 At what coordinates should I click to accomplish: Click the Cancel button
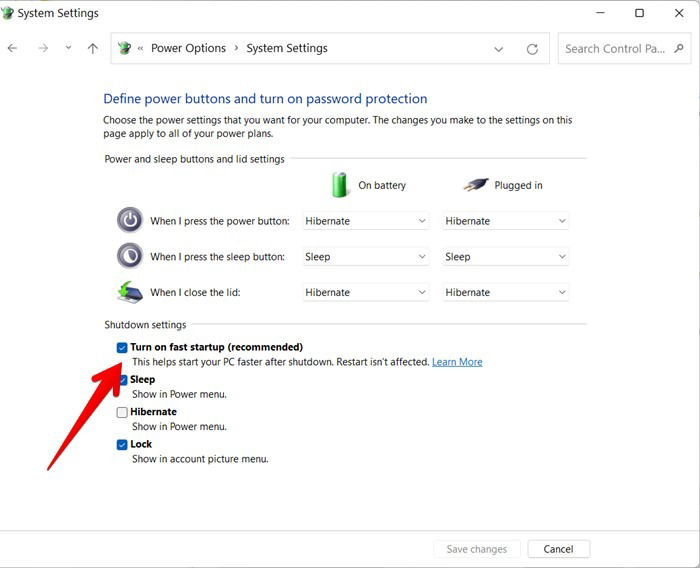coord(558,549)
